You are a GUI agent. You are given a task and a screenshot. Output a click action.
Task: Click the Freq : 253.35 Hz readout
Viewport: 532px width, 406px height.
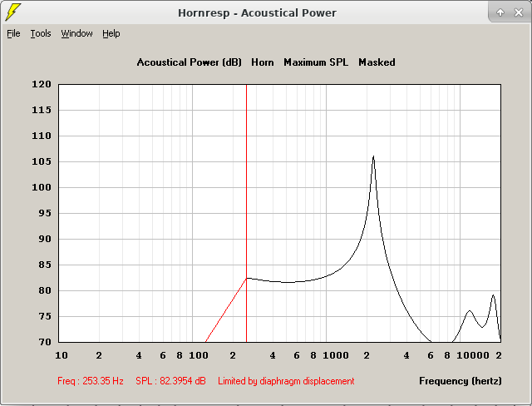[91, 381]
